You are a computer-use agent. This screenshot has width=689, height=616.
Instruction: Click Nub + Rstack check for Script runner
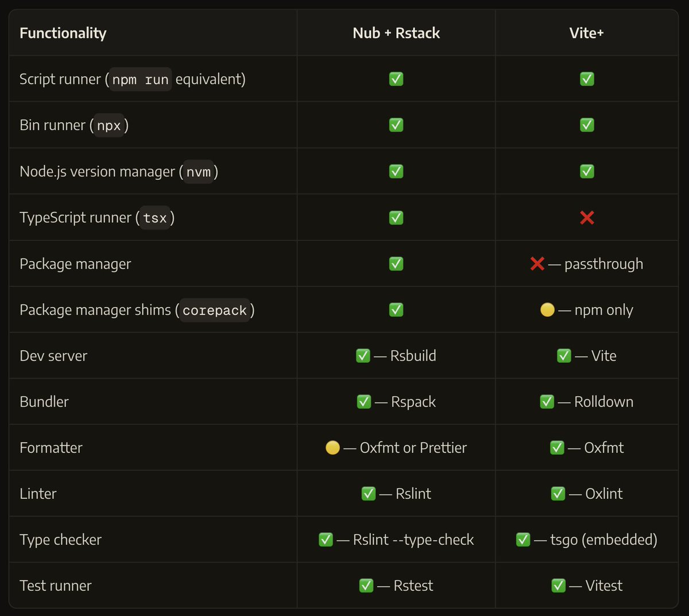(x=396, y=79)
